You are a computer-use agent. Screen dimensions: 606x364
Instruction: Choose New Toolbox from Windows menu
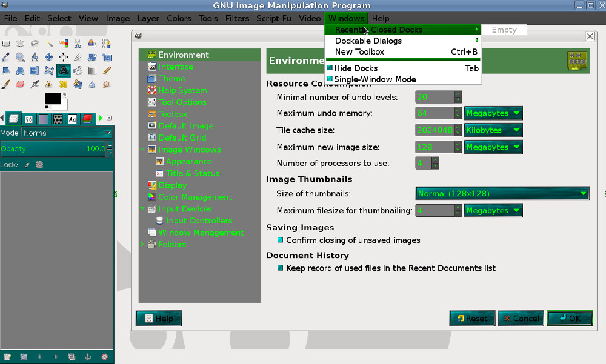403,51
